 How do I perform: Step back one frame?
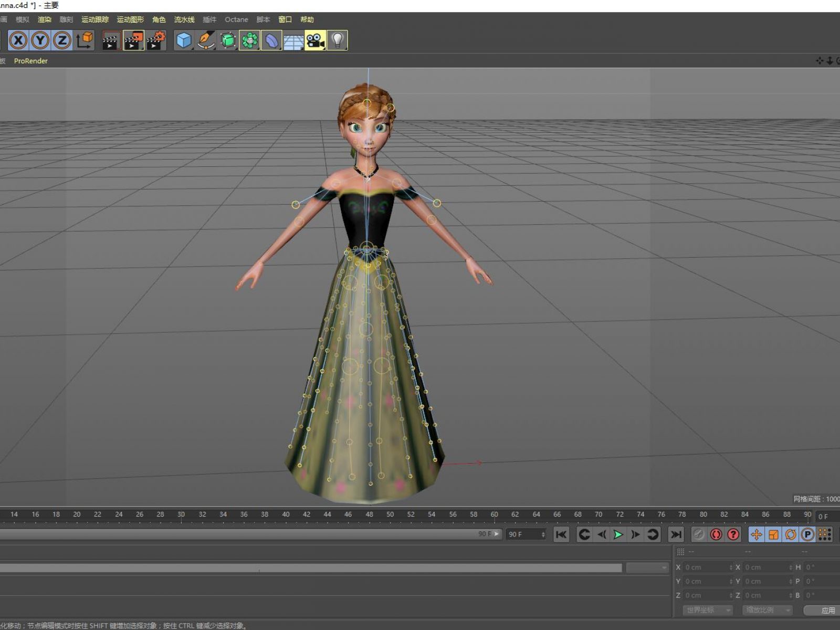[x=602, y=534]
